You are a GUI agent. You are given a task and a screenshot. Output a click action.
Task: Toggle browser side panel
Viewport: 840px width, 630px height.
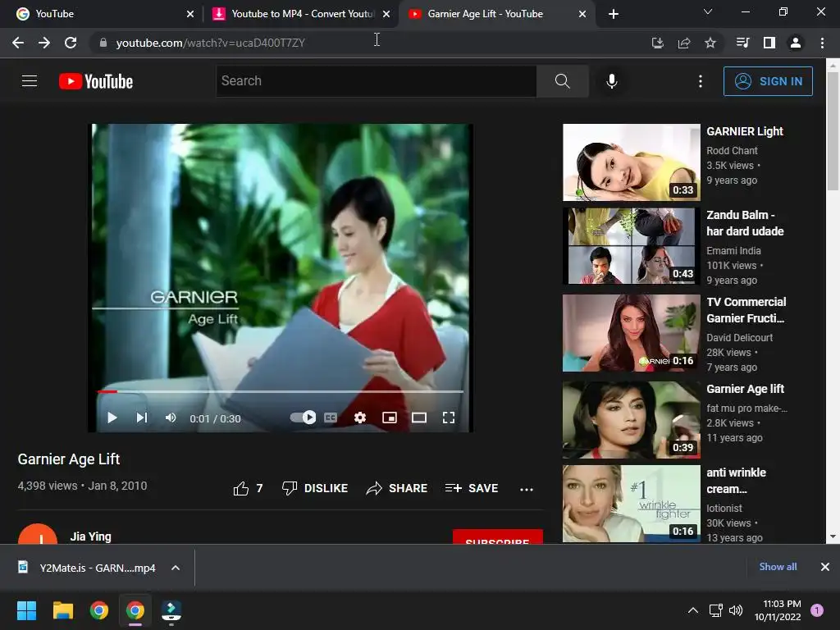769,43
